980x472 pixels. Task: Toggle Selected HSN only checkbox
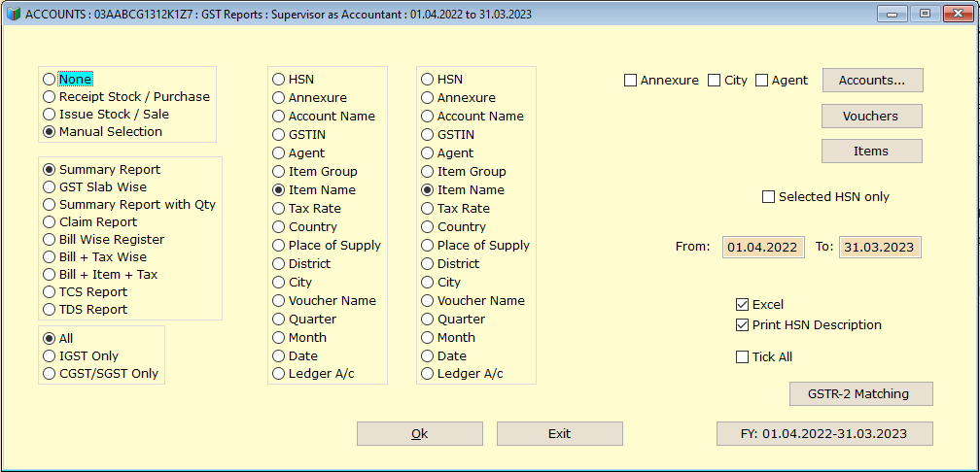[x=825, y=196]
